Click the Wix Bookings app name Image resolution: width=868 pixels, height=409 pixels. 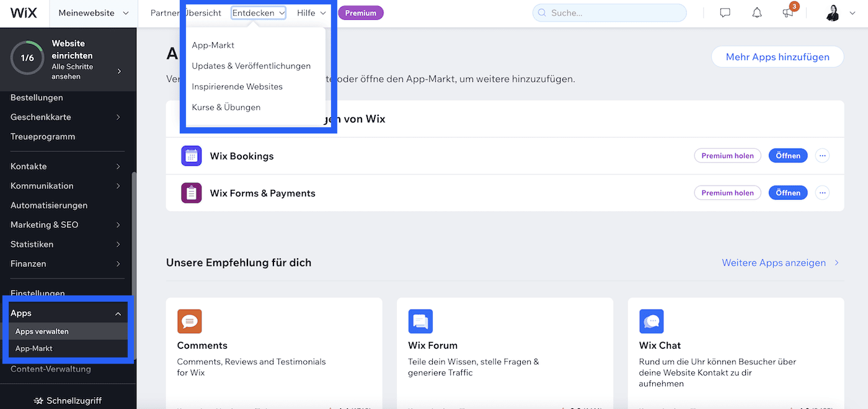pos(242,156)
